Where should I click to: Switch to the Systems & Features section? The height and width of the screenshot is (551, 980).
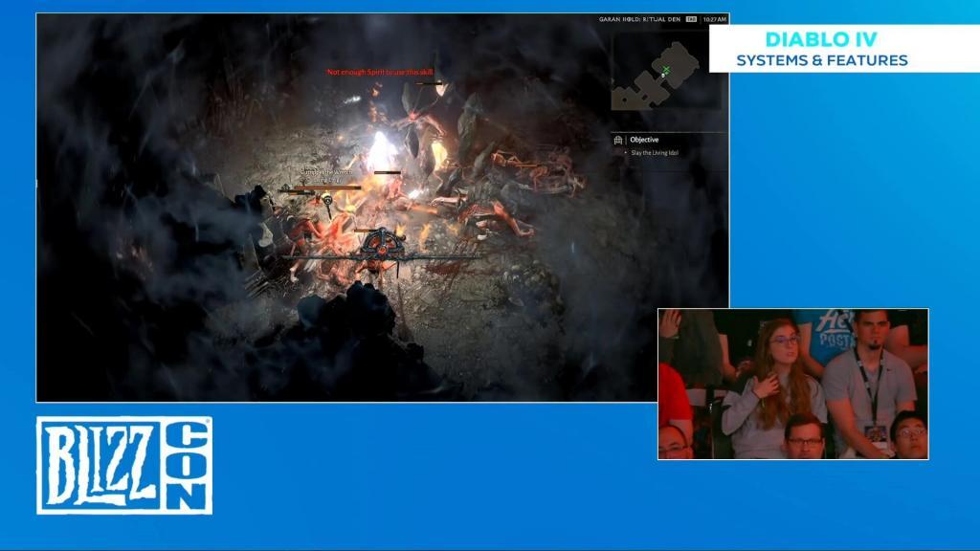[x=823, y=57]
